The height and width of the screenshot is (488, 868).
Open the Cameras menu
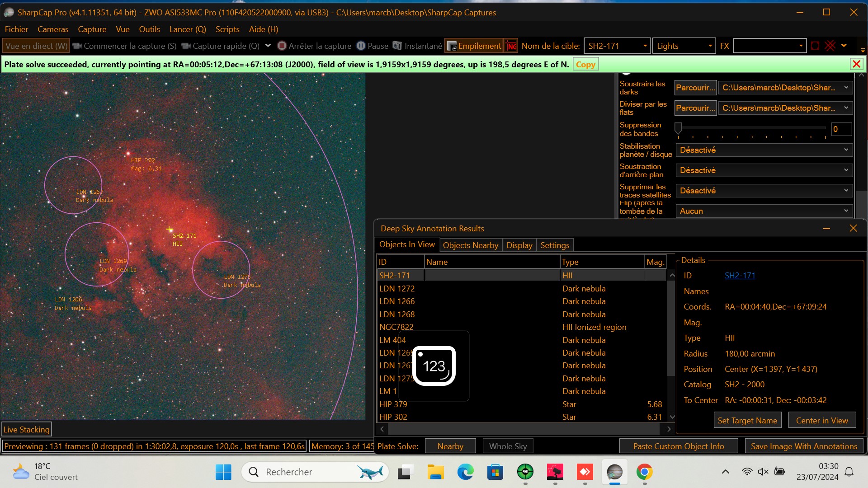pos(53,29)
